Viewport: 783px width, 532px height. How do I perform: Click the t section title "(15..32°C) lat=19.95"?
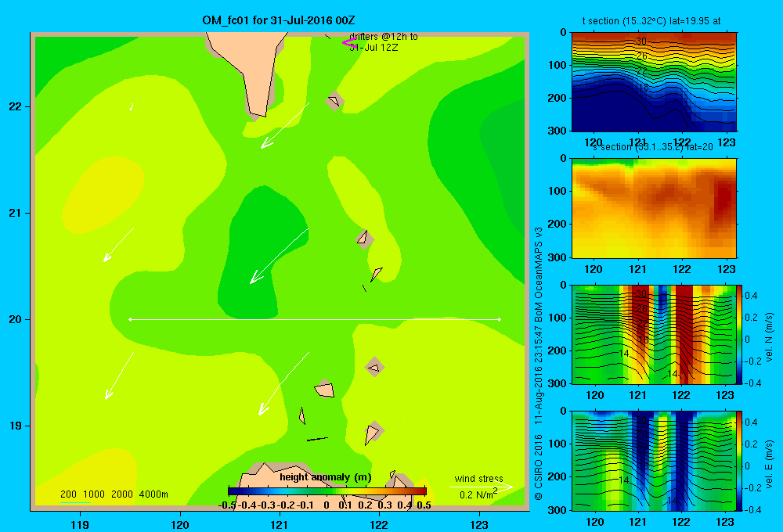click(x=659, y=21)
